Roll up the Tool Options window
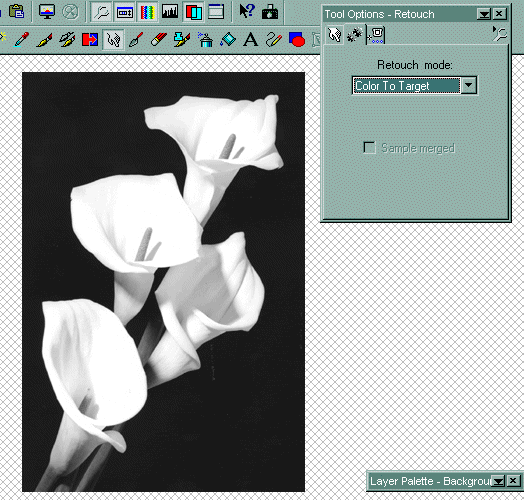Viewport: 524px width, 500px height. click(484, 14)
